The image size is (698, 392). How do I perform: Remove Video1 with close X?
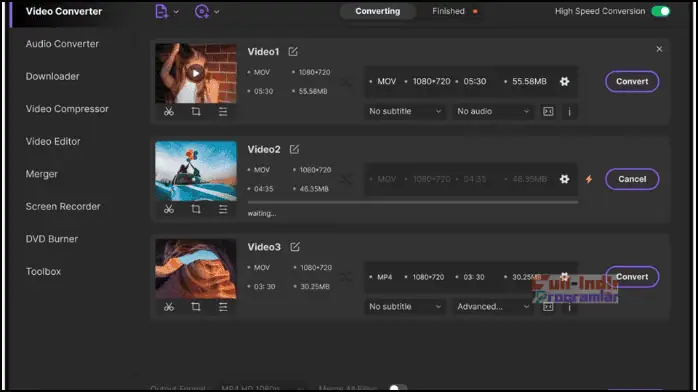659,49
